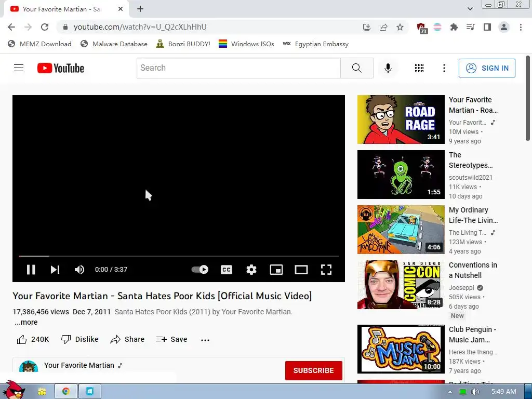Screen dimensions: 532x399
Task: Click the scoutswild2021 channel name
Action: [470, 178]
